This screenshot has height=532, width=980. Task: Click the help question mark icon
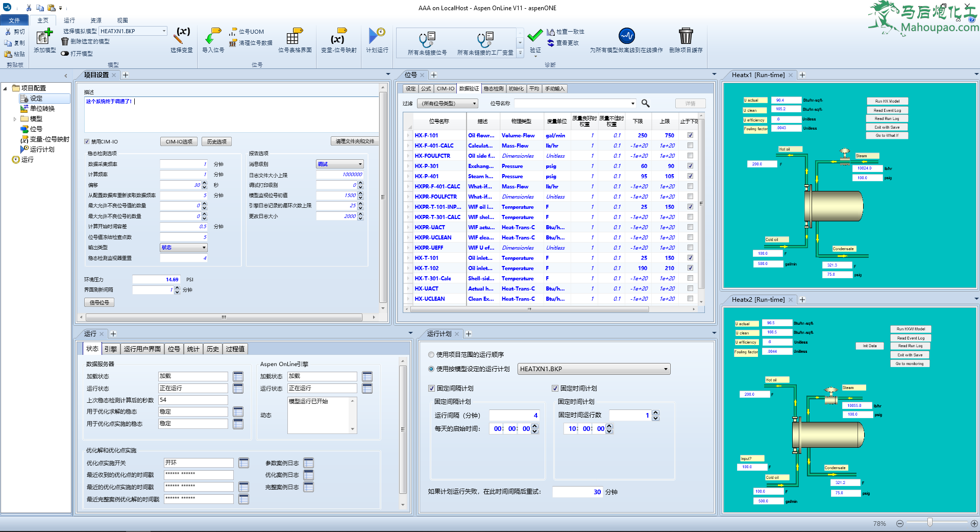coord(972,20)
